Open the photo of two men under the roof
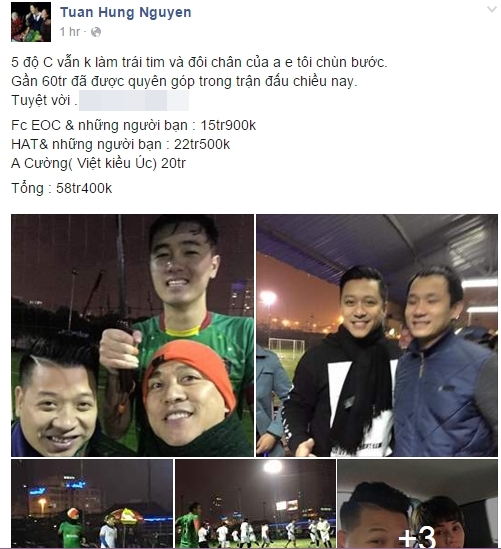 point(377,335)
